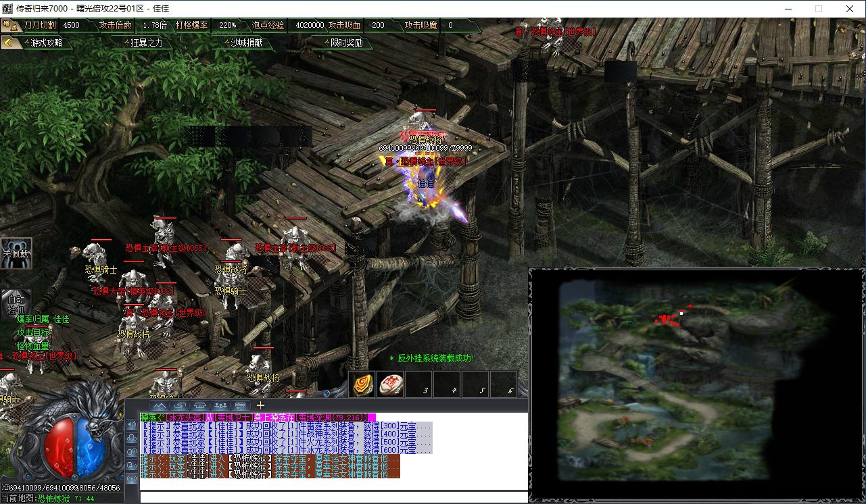Select empty quick slot 6
This screenshot has width=866, height=504.
503,384
